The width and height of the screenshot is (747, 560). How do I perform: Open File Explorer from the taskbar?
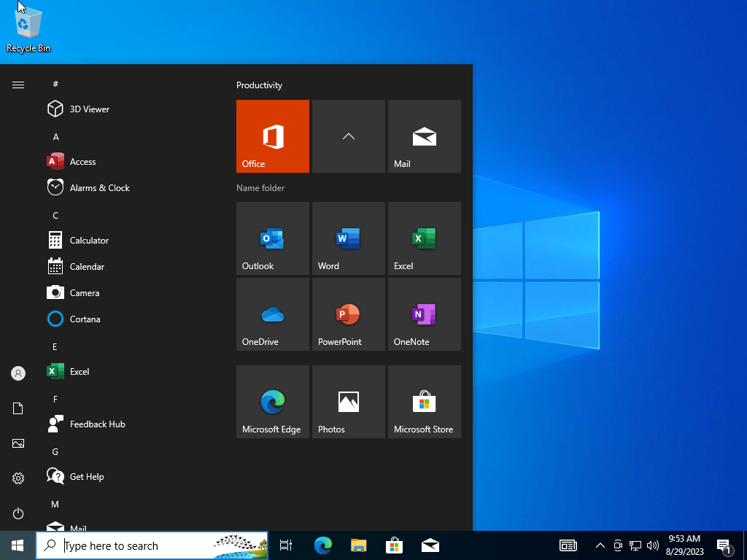358,545
